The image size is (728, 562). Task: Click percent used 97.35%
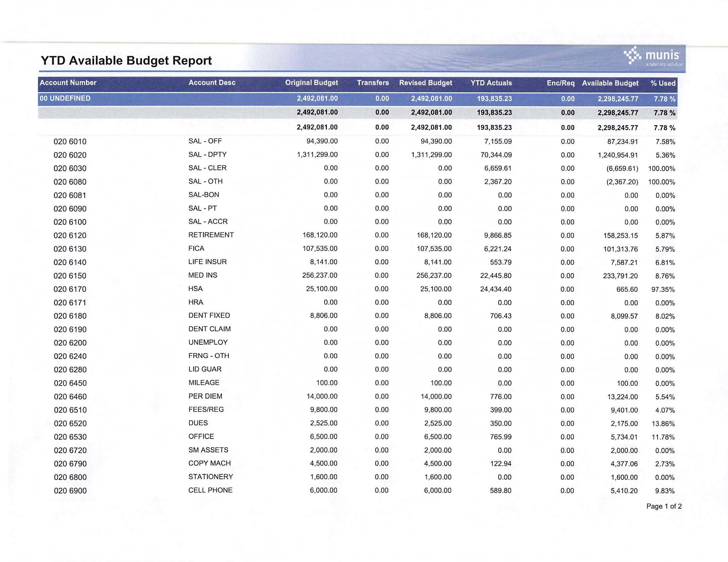(x=663, y=289)
